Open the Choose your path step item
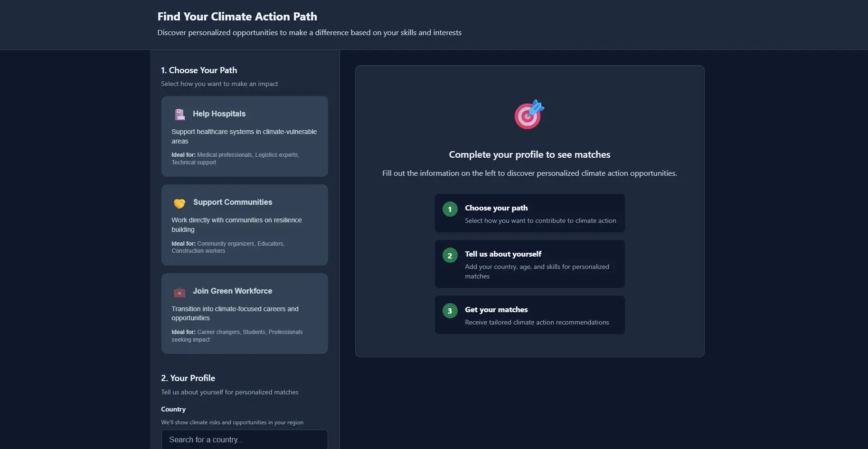This screenshot has width=868, height=449. 529,213
